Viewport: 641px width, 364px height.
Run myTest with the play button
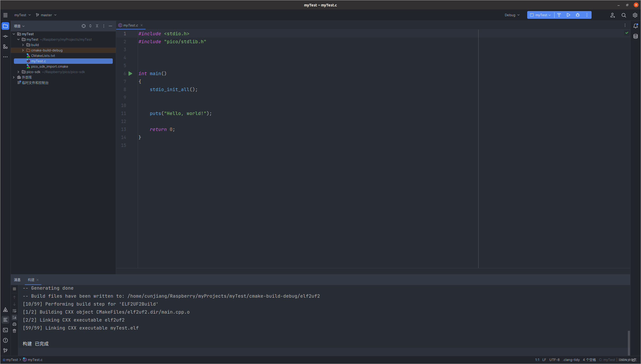click(568, 15)
